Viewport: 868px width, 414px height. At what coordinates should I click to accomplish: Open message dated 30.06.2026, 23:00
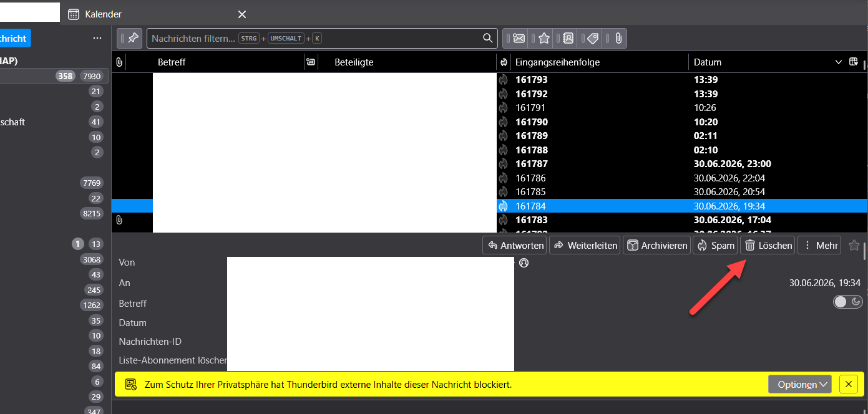pos(489,164)
